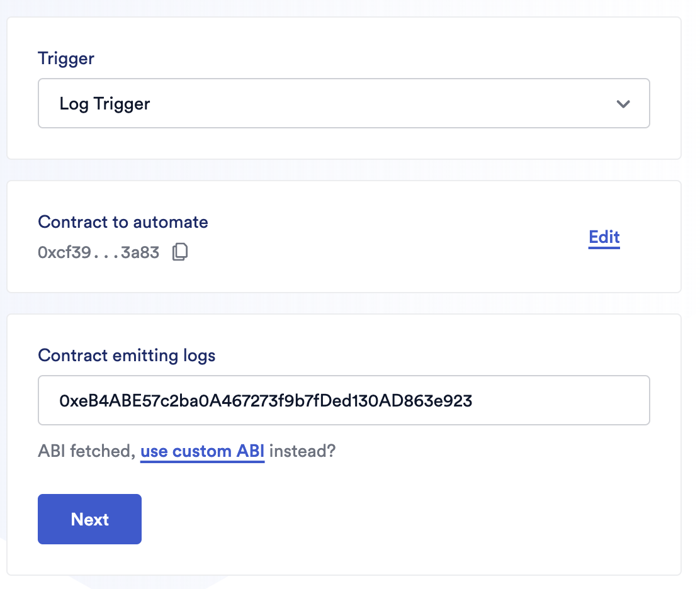Click the 'ABI fetched' status text

pos(86,451)
